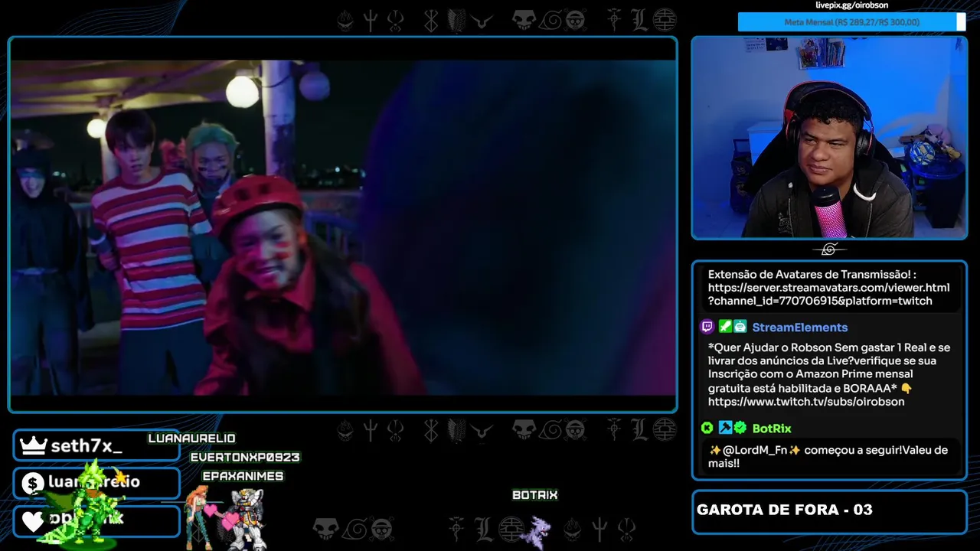
Task: Click the Meta Mensal donation goal bar
Action: [851, 22]
